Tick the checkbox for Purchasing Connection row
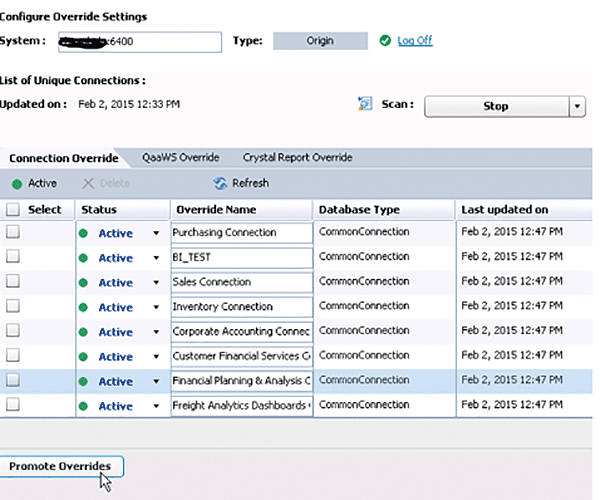The height and width of the screenshot is (500, 600). click(x=13, y=232)
